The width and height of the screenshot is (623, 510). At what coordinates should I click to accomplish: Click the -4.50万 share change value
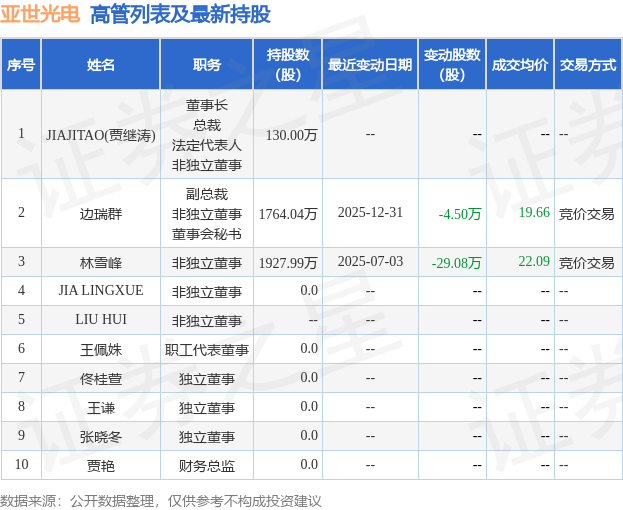pyautogui.click(x=460, y=214)
